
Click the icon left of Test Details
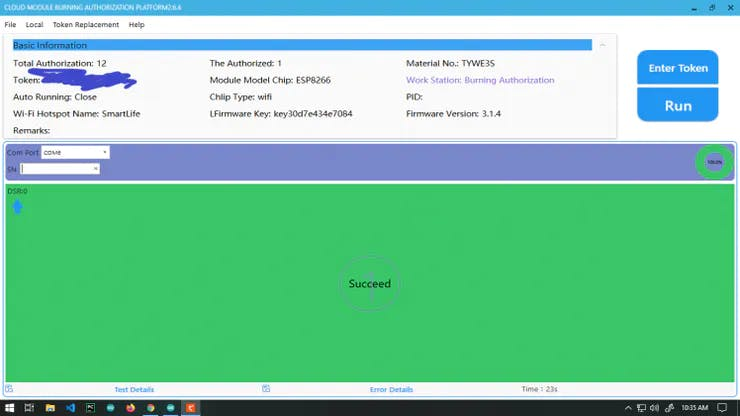pyautogui.click(x=9, y=389)
